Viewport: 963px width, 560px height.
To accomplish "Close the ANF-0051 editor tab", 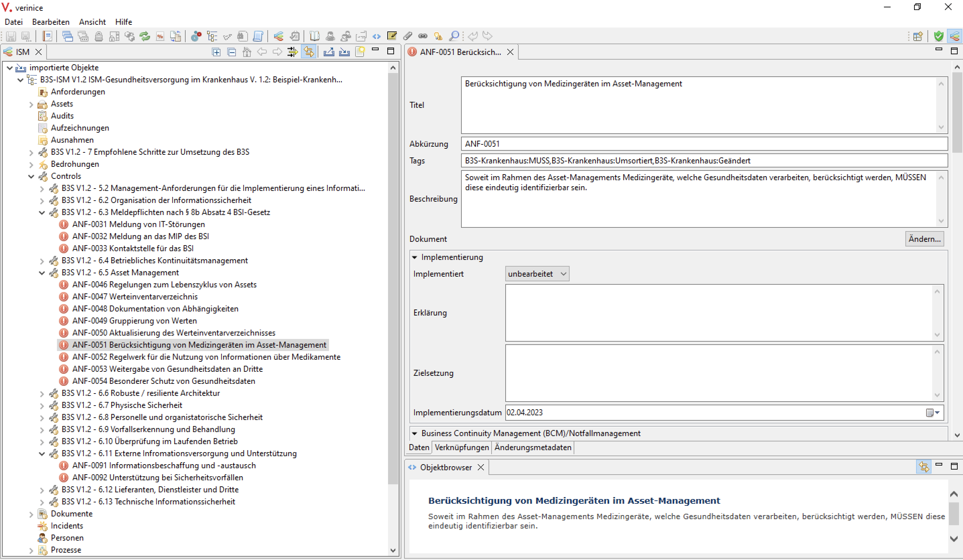I will tap(510, 52).
